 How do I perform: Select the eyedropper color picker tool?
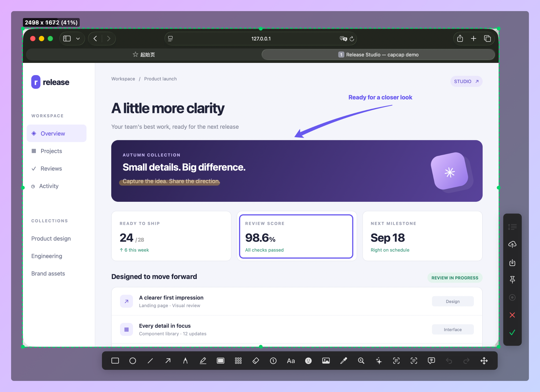(344, 361)
